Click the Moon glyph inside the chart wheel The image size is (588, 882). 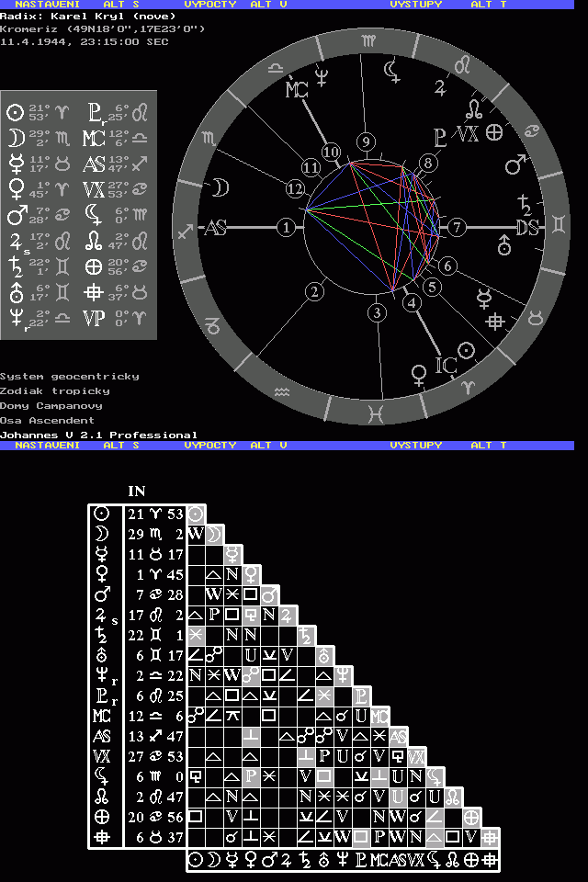point(220,188)
